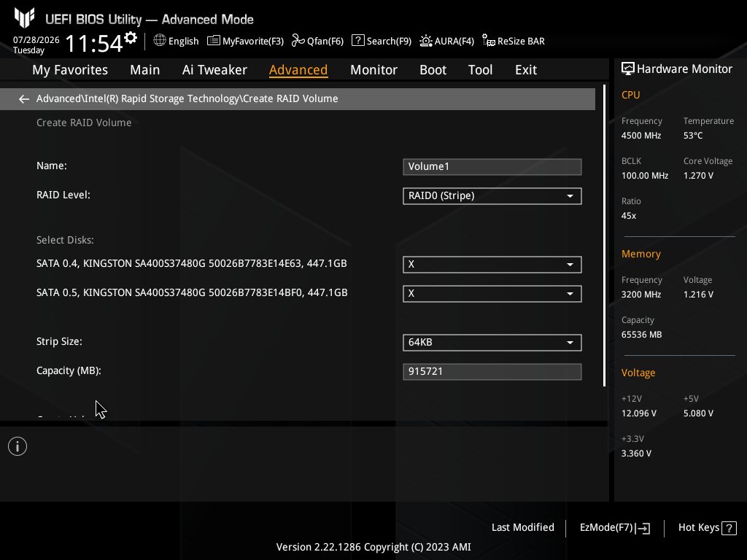Click the CPU temperature value 53°C
Screen dimensions: 747x560
pyautogui.click(x=693, y=136)
